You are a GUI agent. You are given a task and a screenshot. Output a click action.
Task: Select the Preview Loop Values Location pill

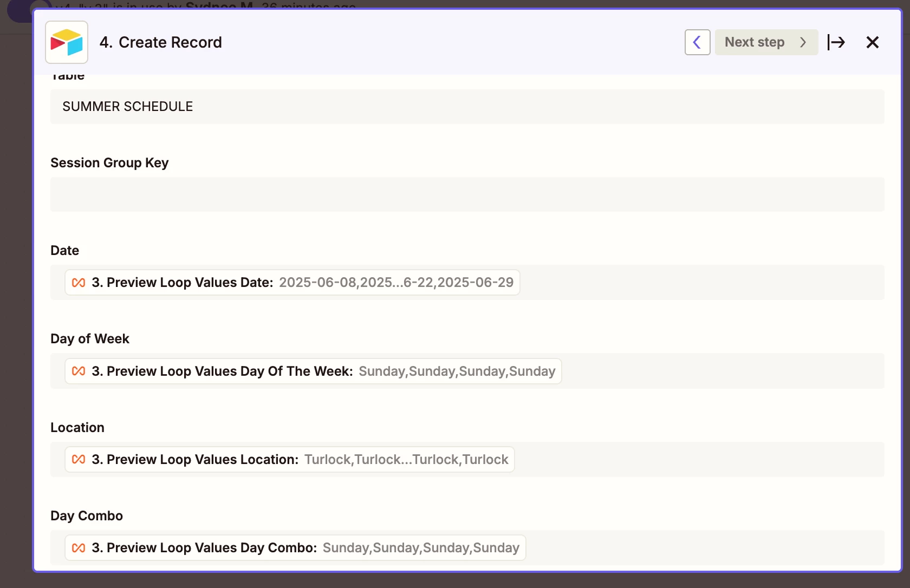(290, 460)
